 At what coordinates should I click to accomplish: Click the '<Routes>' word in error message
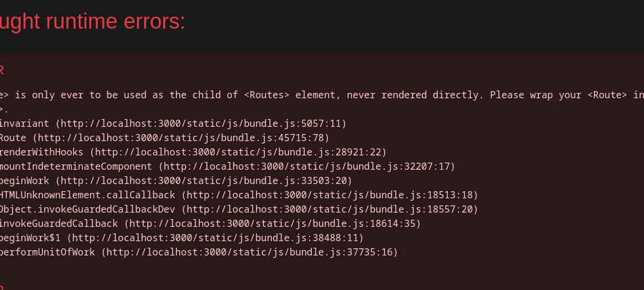266,95
